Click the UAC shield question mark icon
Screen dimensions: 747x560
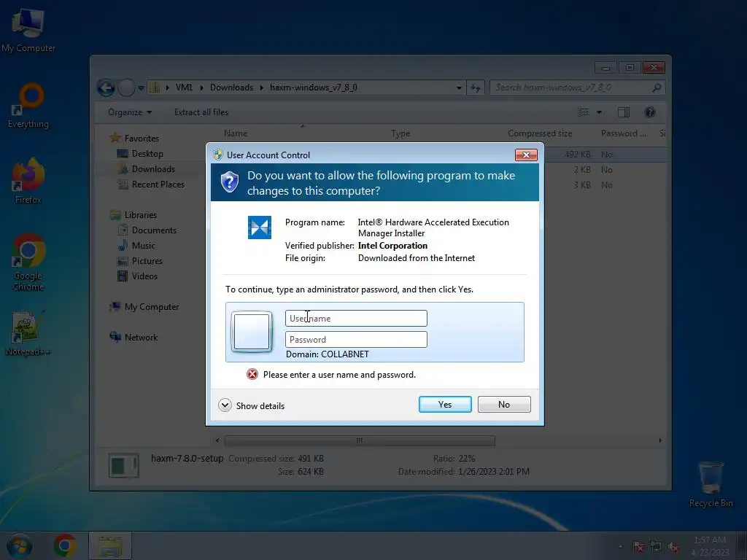230,182
